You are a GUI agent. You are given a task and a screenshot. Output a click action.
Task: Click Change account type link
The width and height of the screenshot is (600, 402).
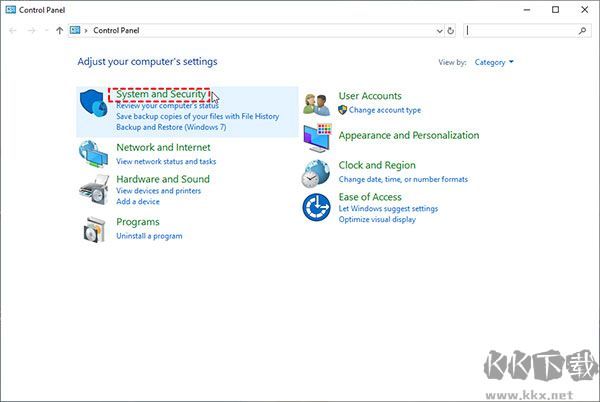click(385, 110)
